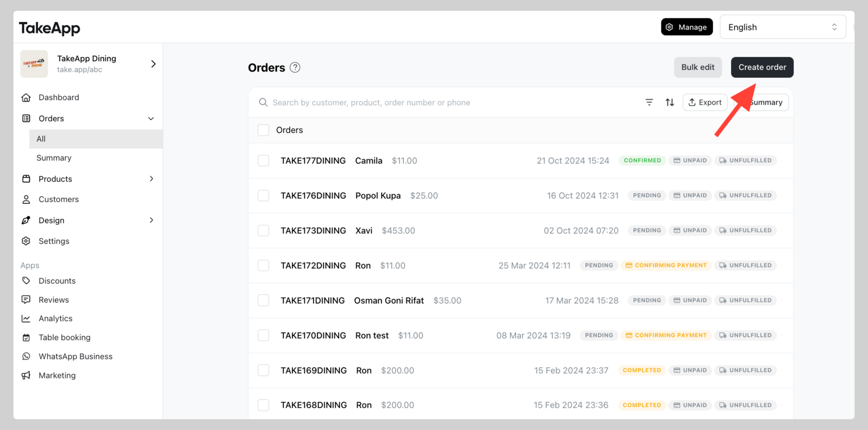Click customer name Osman Goni Rifat
The width and height of the screenshot is (868, 430).
pos(389,300)
